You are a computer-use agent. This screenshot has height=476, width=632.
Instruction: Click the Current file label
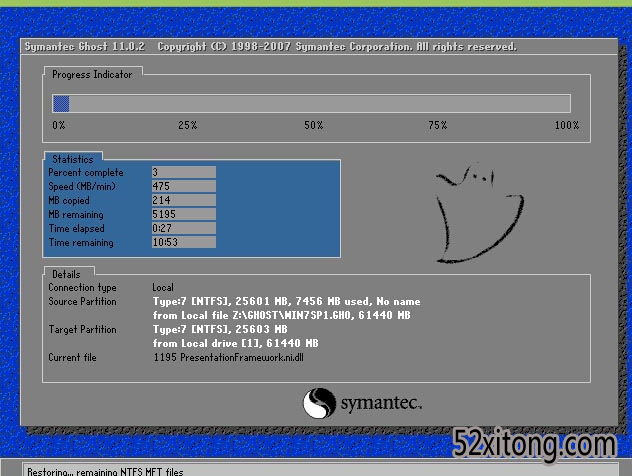pos(73,358)
